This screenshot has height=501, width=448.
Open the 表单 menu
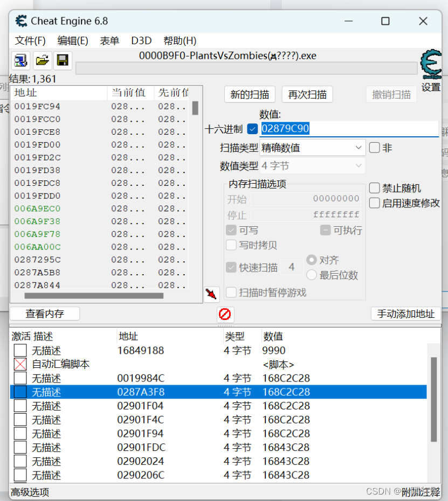[x=109, y=41]
